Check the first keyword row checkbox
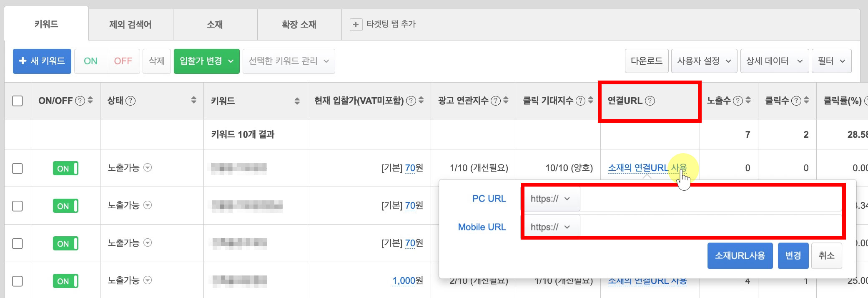Image resolution: width=868 pixels, height=298 pixels. pos(18,169)
